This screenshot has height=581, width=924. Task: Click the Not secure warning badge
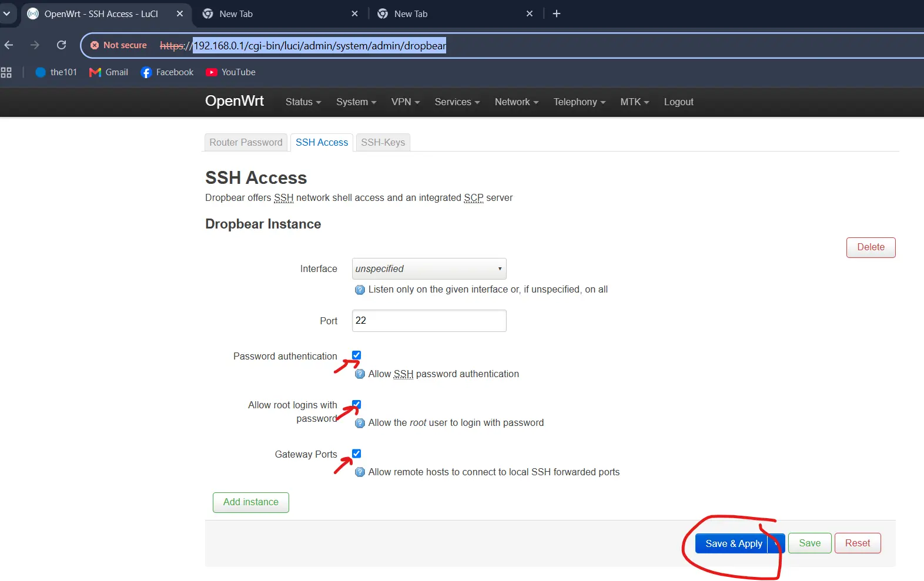(119, 45)
